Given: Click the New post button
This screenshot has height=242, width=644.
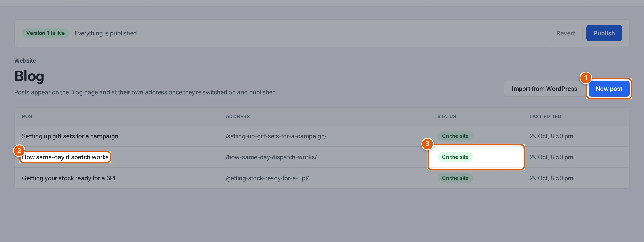Looking at the screenshot, I should point(609,89).
